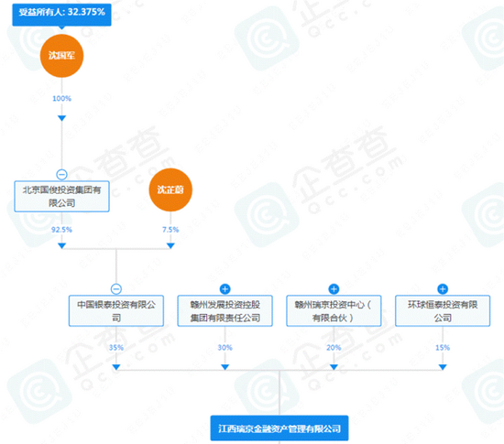Open the 沈芷蔚 person circle
This screenshot has width=504, height=444.
tap(170, 190)
